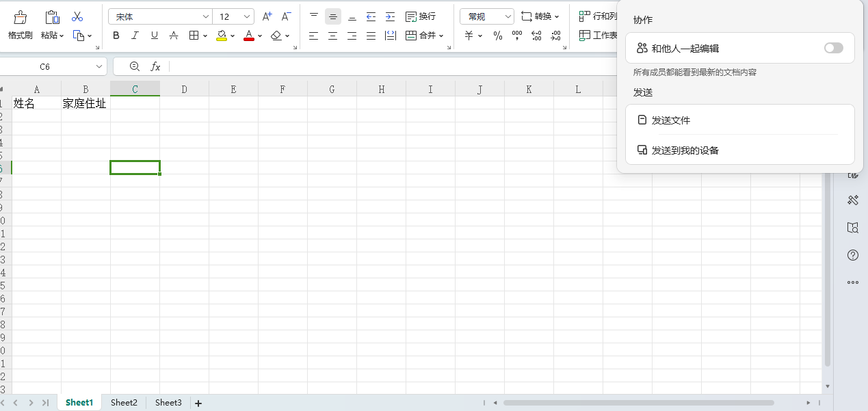
Task: Select cell B1 containing 家庭住址
Action: [x=86, y=104]
